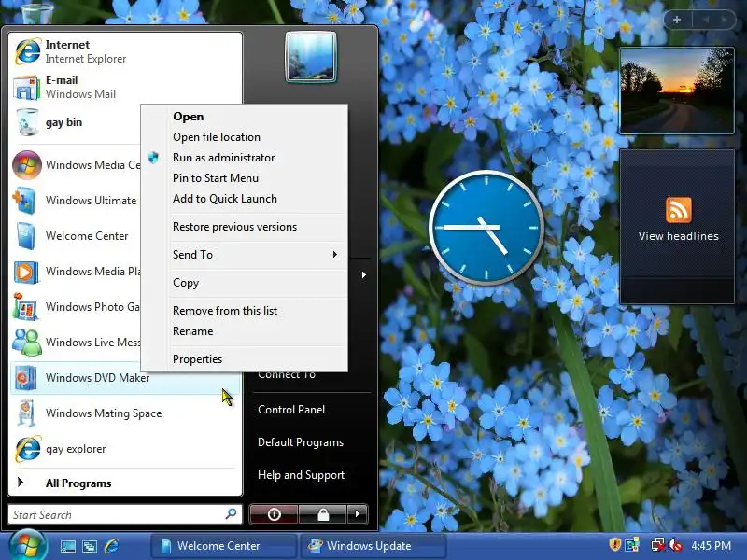Add a gadget with plus button
The image size is (747, 560).
click(x=677, y=20)
